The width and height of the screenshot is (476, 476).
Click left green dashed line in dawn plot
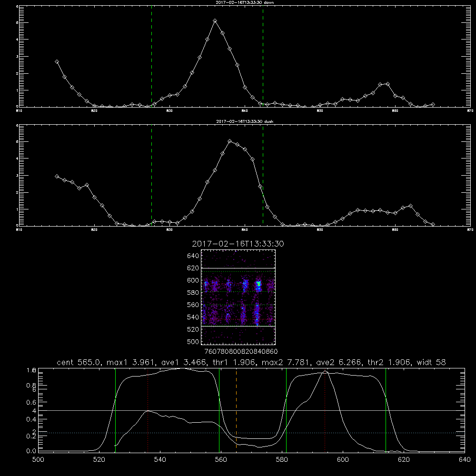(x=152, y=58)
